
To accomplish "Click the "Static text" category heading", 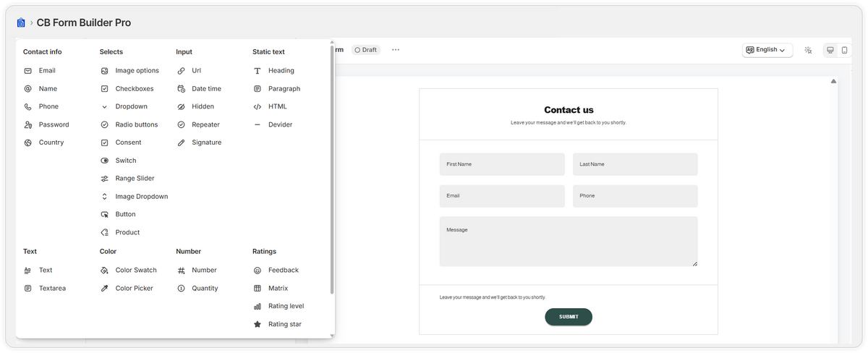I will click(x=268, y=52).
